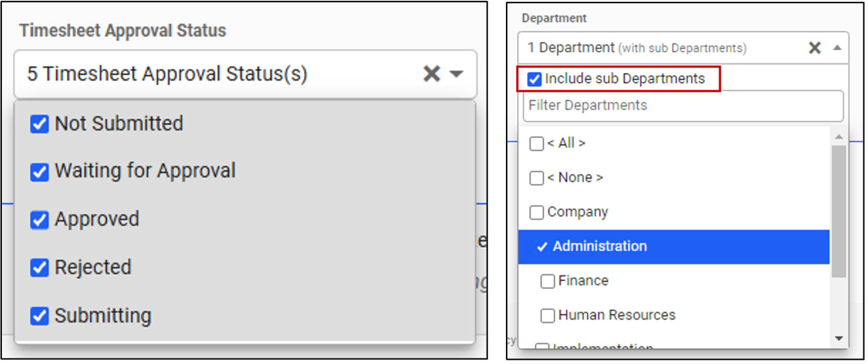The height and width of the screenshot is (364, 868).
Task: Check the Company department
Action: [536, 212]
